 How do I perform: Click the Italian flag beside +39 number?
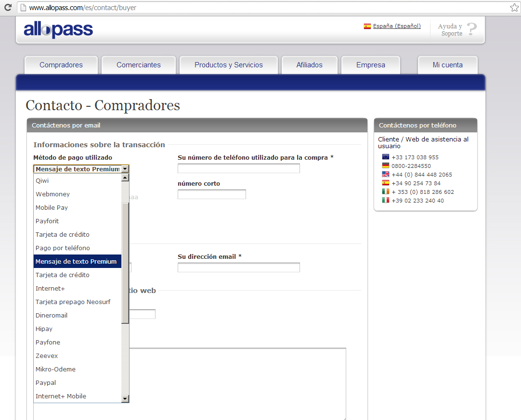(385, 200)
